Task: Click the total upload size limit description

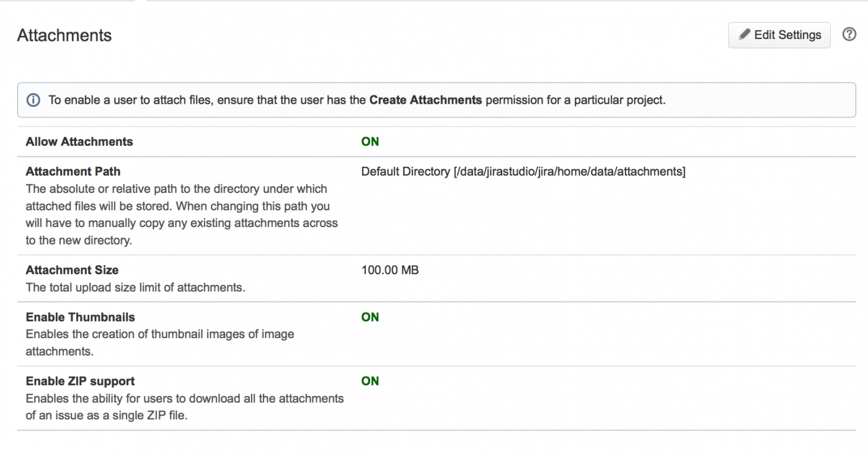Action: pyautogui.click(x=135, y=287)
